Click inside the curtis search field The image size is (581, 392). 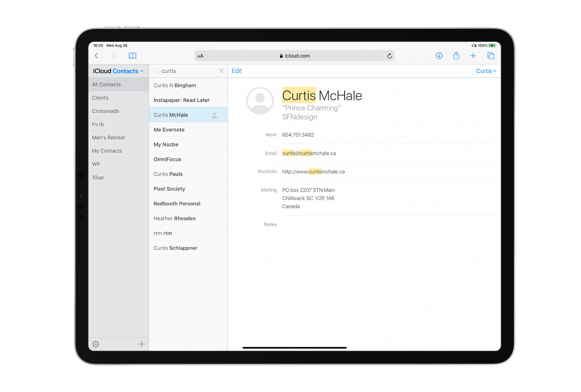[180, 71]
